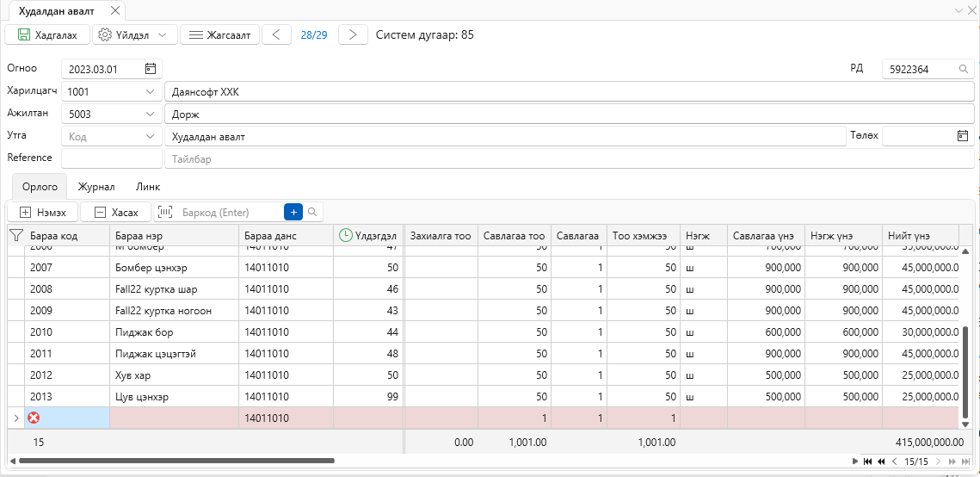This screenshot has height=477, width=980.
Task: Expand the Ажилтан code dropdown
Action: coord(150,115)
